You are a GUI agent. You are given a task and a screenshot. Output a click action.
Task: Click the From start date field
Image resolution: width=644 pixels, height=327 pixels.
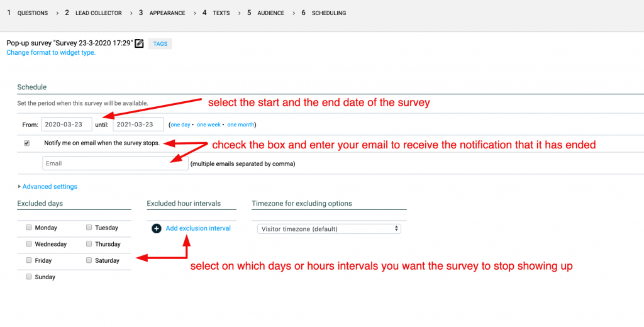coord(67,125)
